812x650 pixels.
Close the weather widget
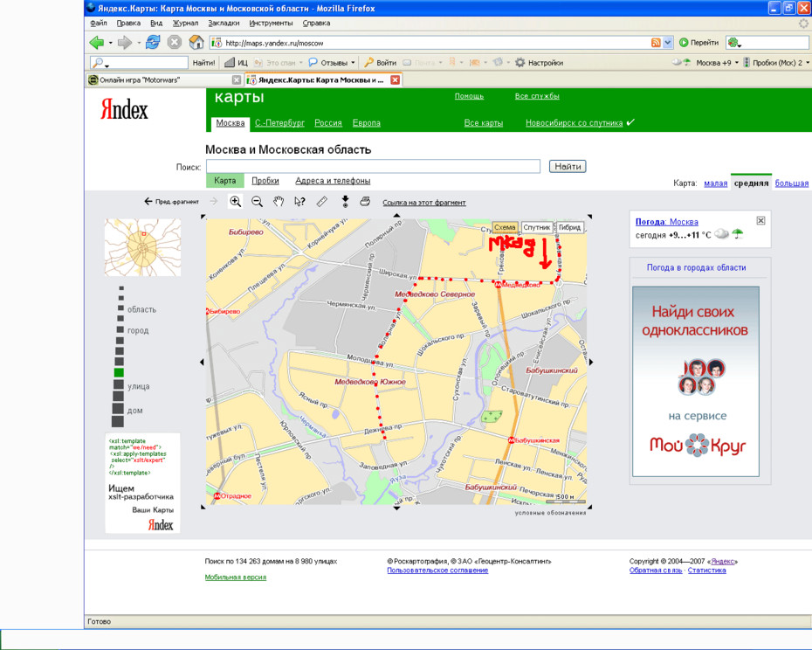click(760, 221)
